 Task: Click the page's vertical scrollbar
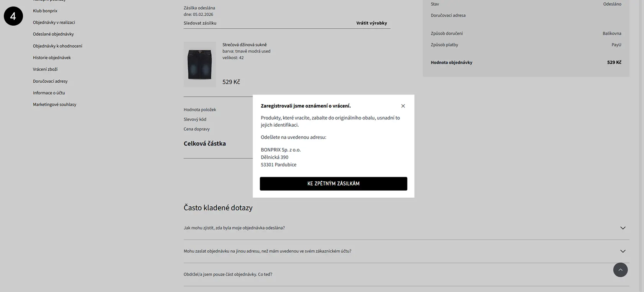coord(642,145)
